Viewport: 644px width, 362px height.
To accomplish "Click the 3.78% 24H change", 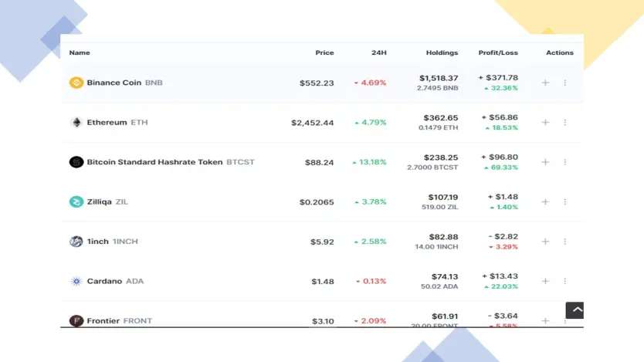I will (x=370, y=201).
